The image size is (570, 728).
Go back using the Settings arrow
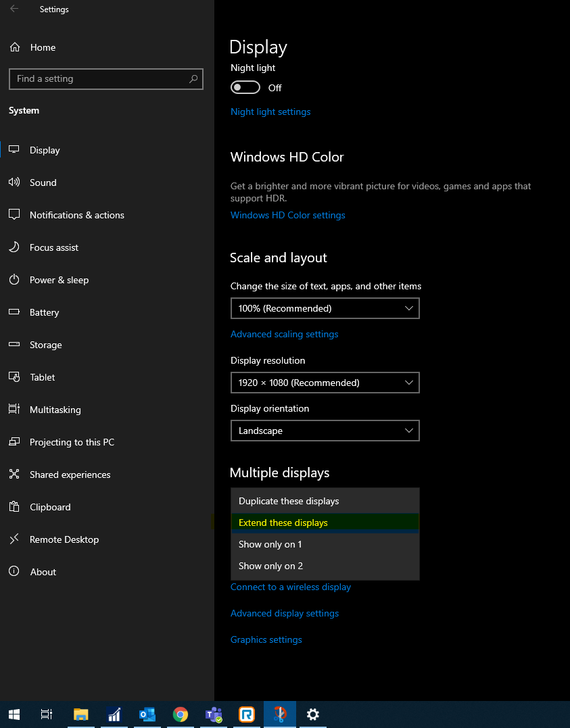pyautogui.click(x=14, y=9)
